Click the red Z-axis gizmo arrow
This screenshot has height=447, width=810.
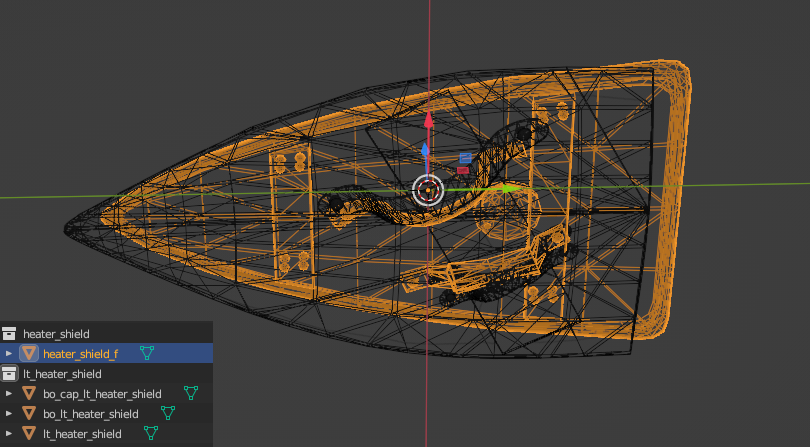pyautogui.click(x=429, y=120)
